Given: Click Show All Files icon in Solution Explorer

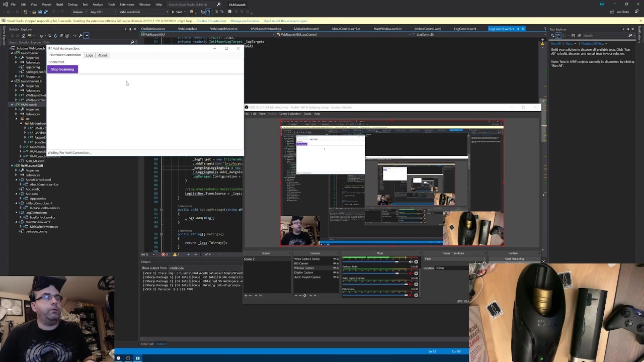Looking at the screenshot, I should tap(67, 36).
